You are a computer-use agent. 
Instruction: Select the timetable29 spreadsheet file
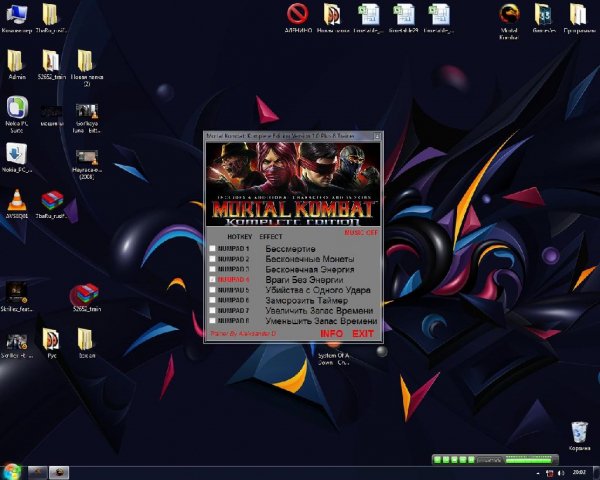click(403, 18)
